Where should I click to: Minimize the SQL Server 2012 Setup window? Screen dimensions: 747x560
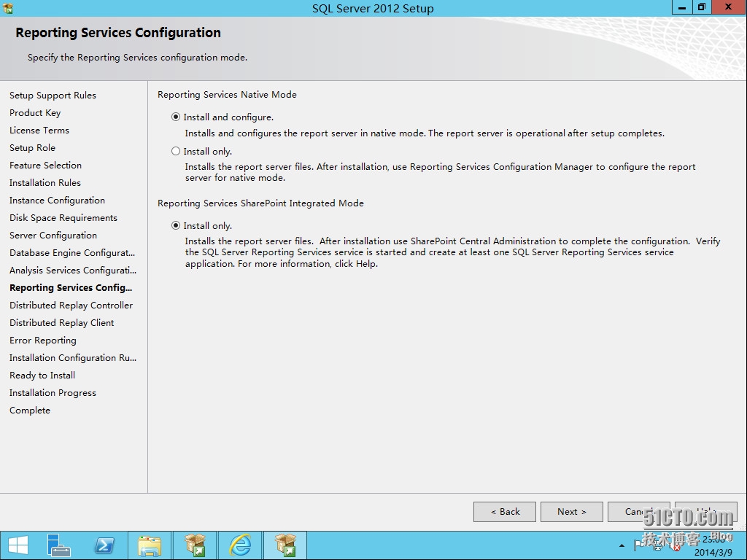[x=682, y=7]
